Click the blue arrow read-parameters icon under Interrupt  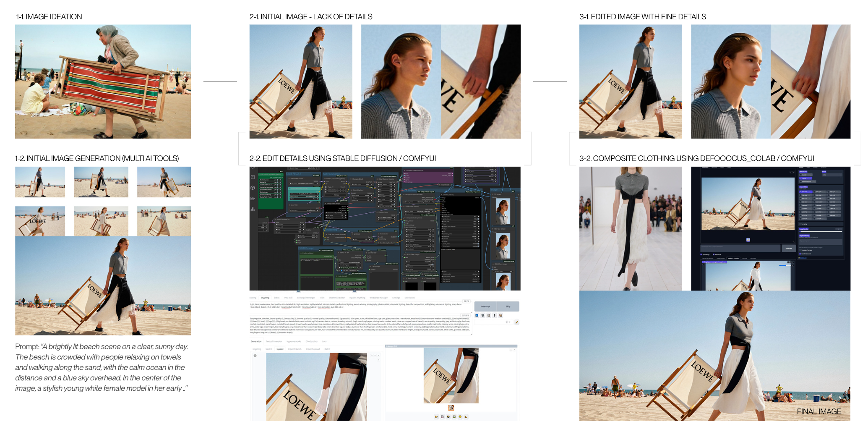click(x=477, y=315)
